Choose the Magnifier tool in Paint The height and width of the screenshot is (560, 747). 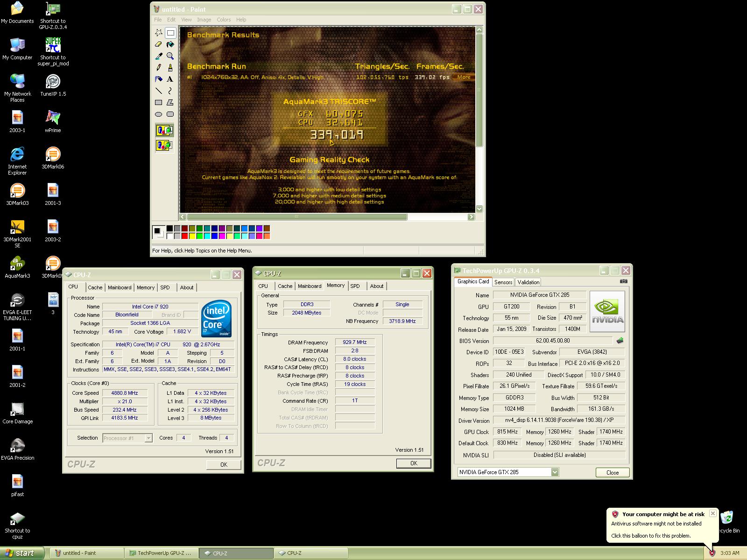(x=170, y=56)
